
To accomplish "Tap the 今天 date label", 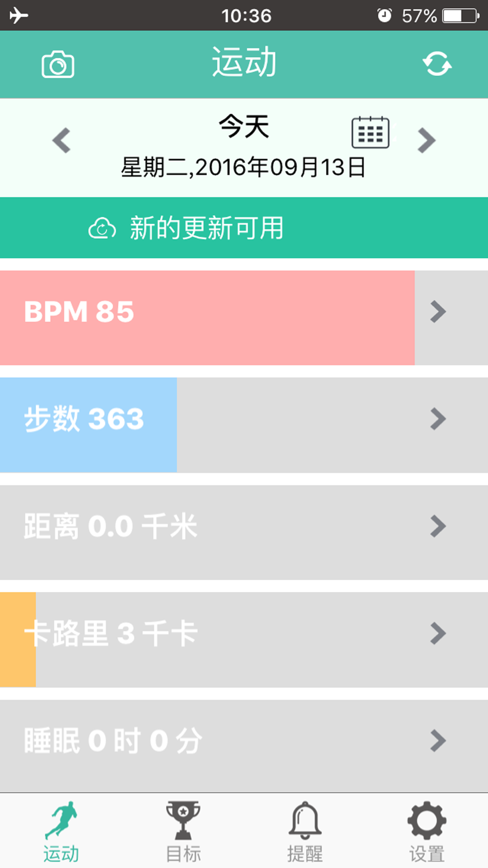I will [x=244, y=126].
